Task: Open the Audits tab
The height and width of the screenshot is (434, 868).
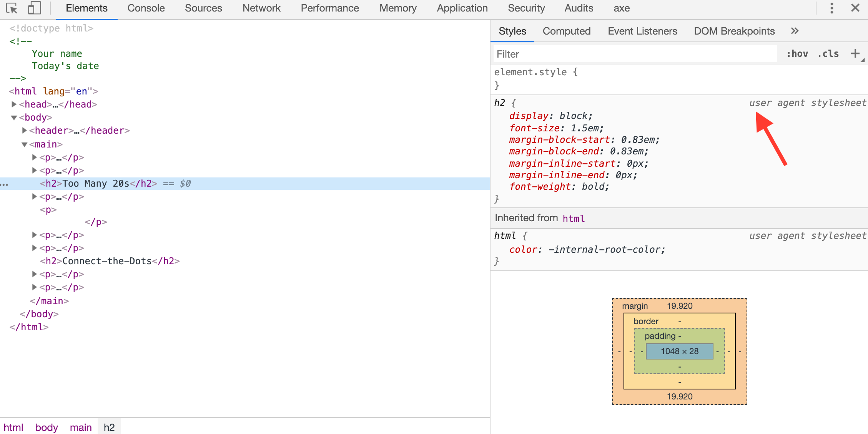Action: pyautogui.click(x=579, y=8)
